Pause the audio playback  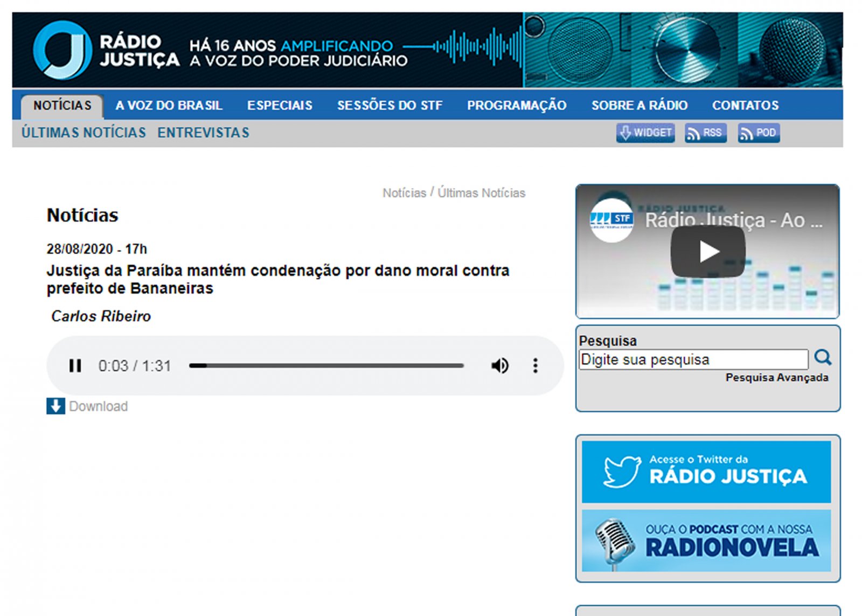[75, 366]
